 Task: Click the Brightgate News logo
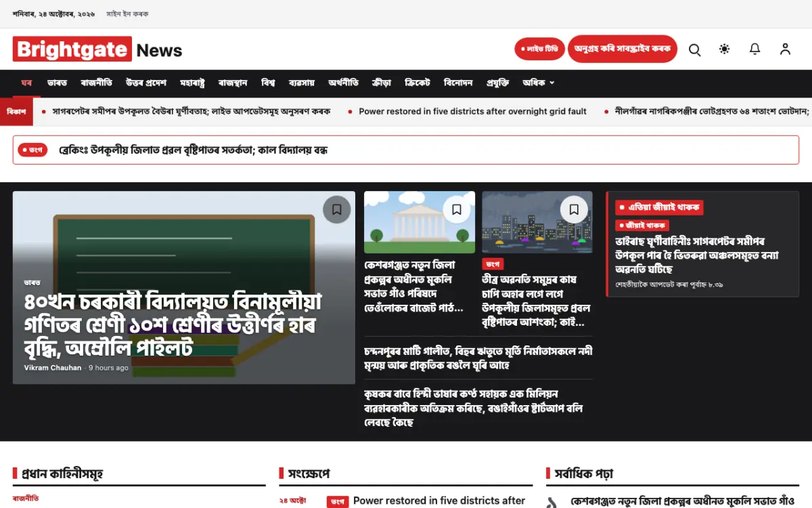click(97, 49)
